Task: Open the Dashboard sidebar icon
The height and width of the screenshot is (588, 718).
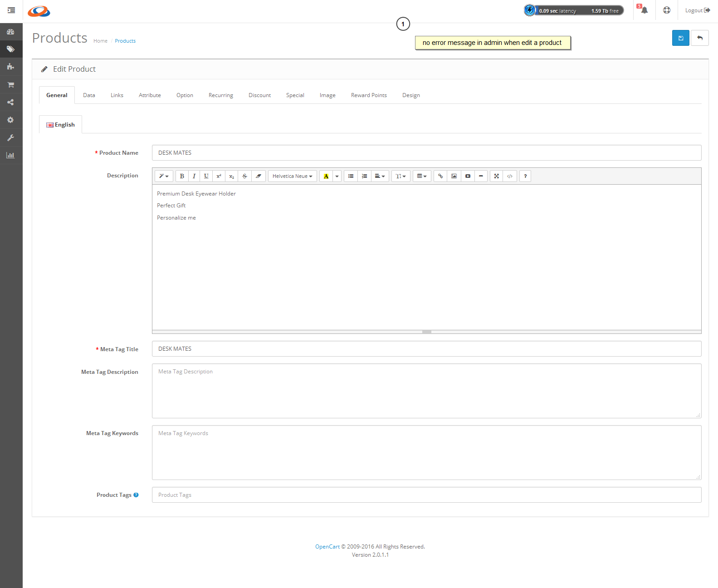Action: coord(11,32)
